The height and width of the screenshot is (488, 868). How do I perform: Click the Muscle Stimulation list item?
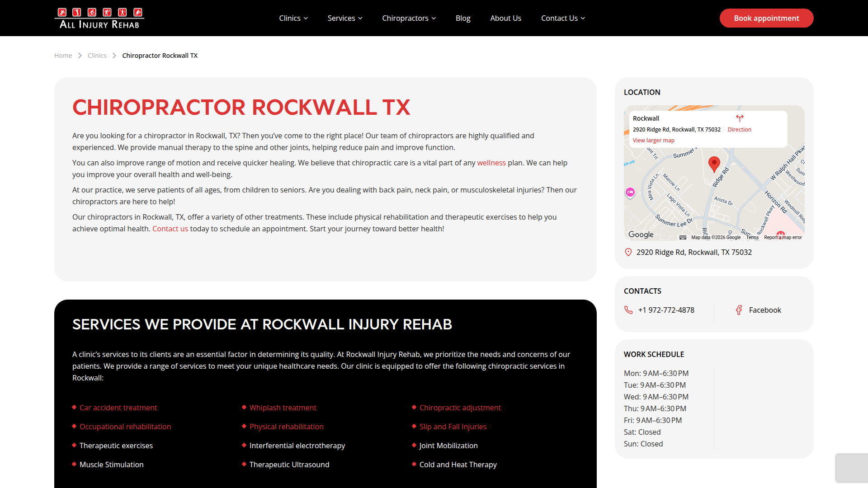[x=112, y=465]
